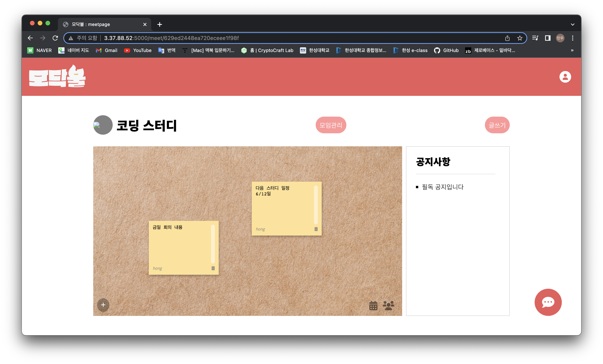Open the 한성 e-class bookmark
Screen dimensions: 603x364
point(410,50)
